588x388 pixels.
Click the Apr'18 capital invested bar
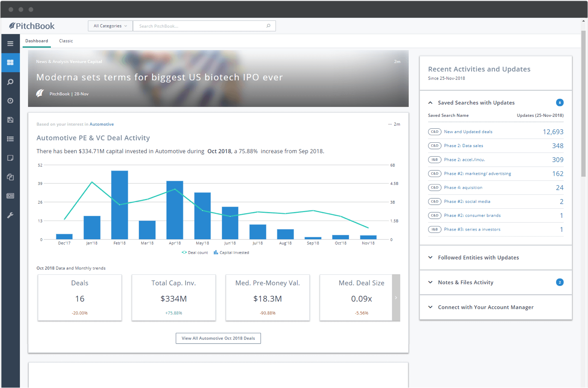tap(175, 210)
